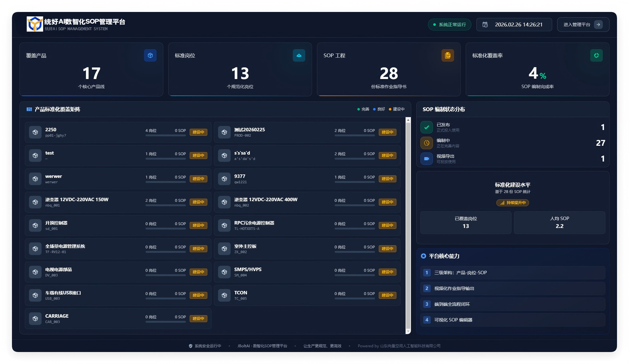629x364 pixels.
Task: Select the 2250 product row
Action: pyautogui.click(x=118, y=132)
